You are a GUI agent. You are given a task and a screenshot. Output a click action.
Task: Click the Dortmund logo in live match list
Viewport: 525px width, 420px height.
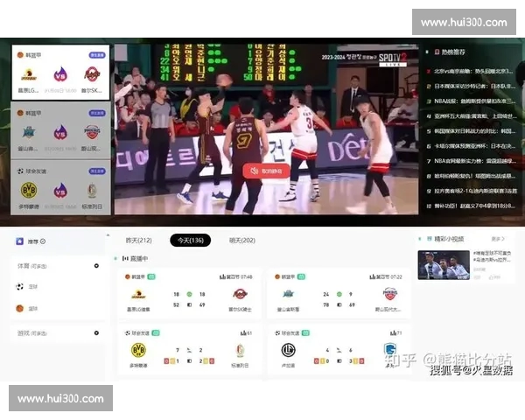(x=138, y=350)
